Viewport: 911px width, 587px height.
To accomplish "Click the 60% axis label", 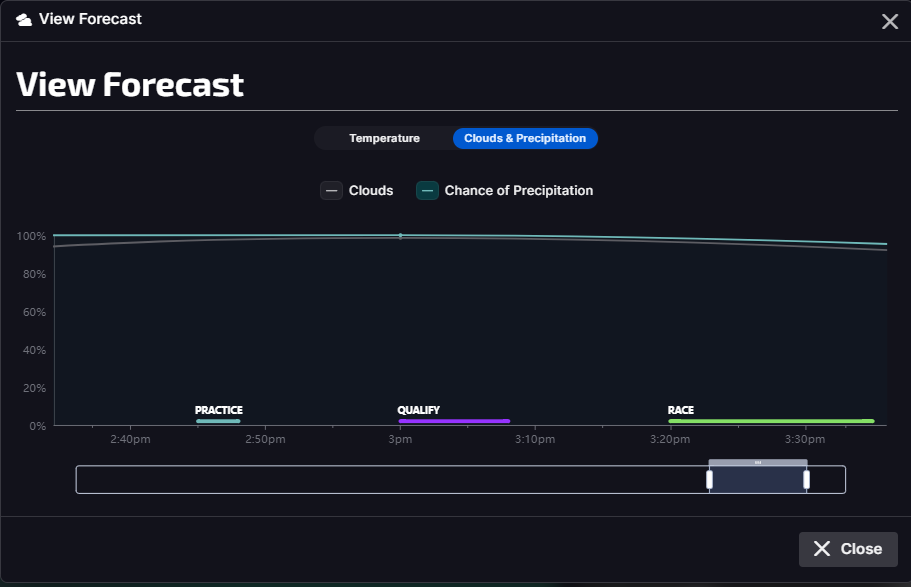I will 34,312.
